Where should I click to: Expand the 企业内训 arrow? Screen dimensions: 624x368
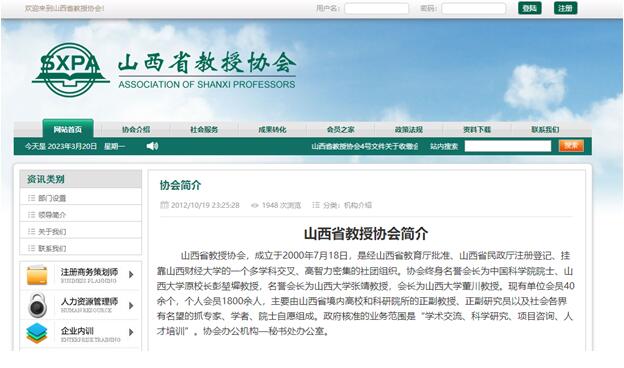[131, 332]
